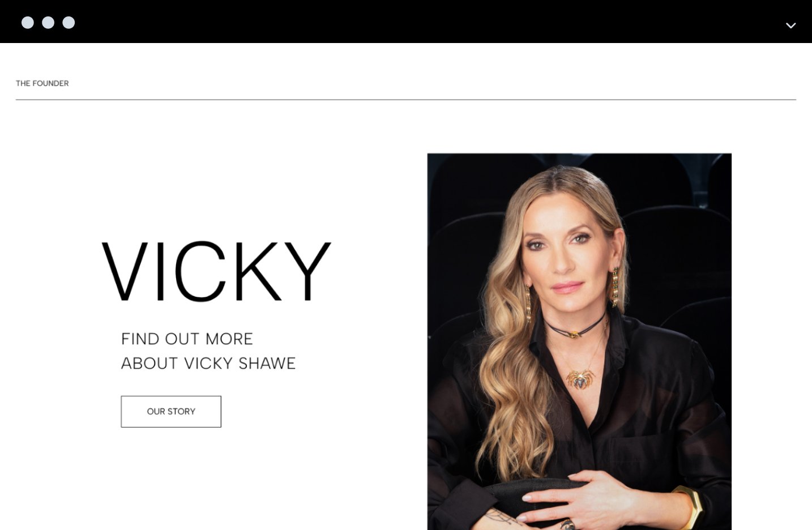The image size is (812, 530).
Task: Click the empty black title bar area
Action: [x=430, y=22]
